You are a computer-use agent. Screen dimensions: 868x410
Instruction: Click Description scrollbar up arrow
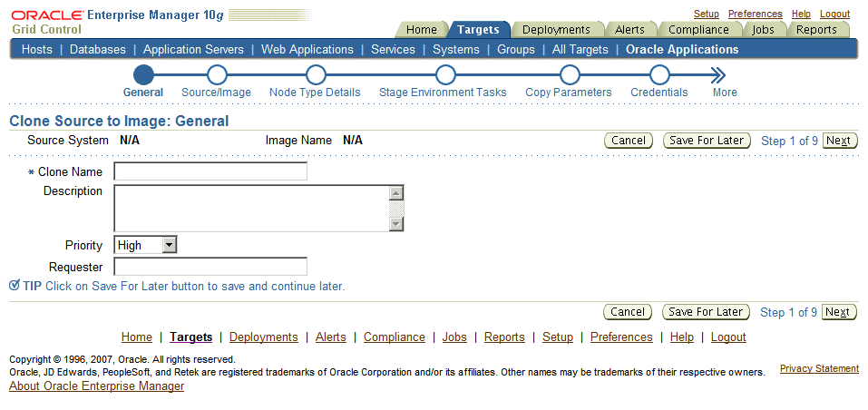point(395,193)
